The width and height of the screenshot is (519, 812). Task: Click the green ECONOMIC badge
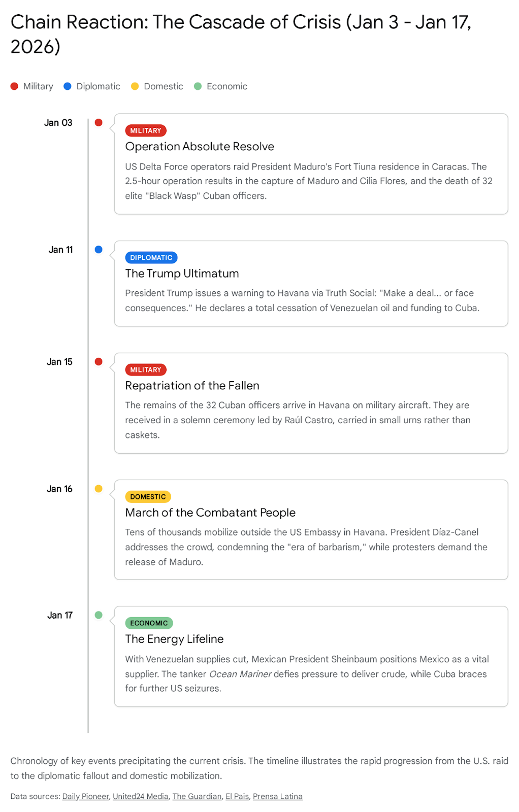point(149,623)
